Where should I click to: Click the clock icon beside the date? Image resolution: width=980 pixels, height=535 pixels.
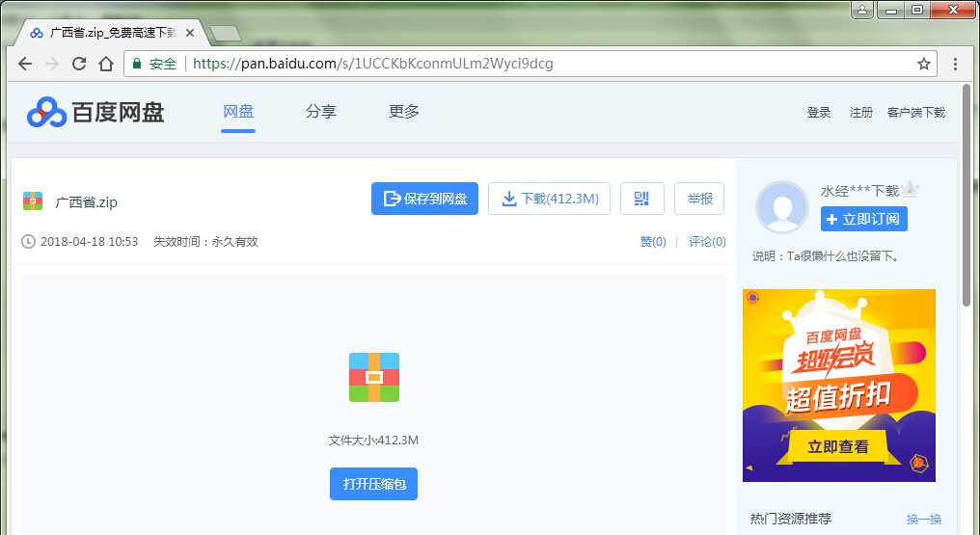coord(28,242)
